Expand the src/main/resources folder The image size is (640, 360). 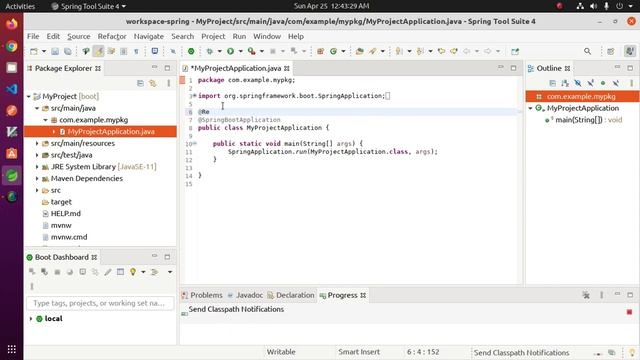pyautogui.click(x=37, y=144)
